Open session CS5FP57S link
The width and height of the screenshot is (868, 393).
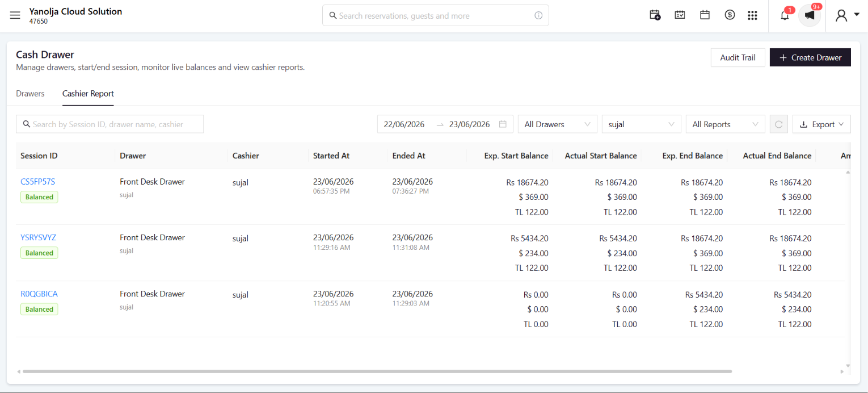[x=37, y=182]
